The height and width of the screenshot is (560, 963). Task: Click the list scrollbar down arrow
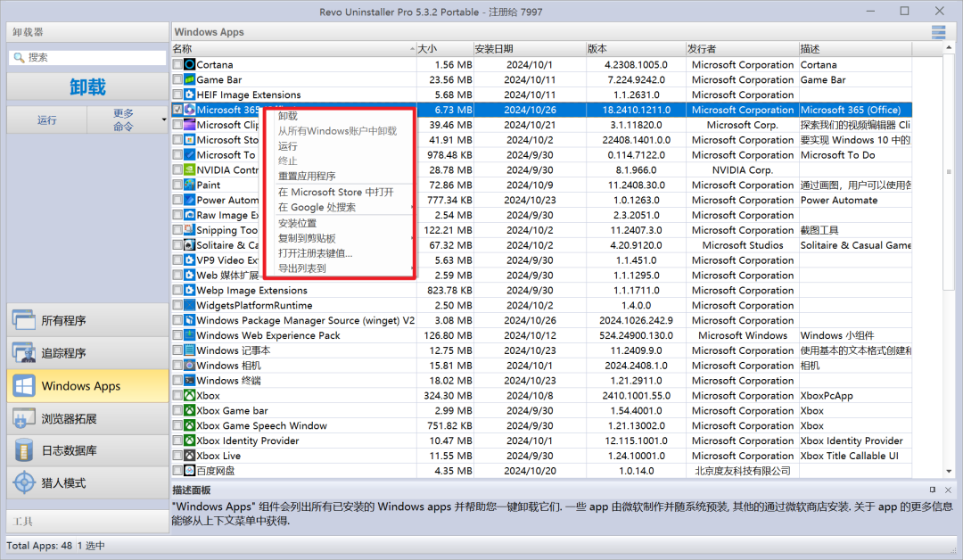coord(949,472)
